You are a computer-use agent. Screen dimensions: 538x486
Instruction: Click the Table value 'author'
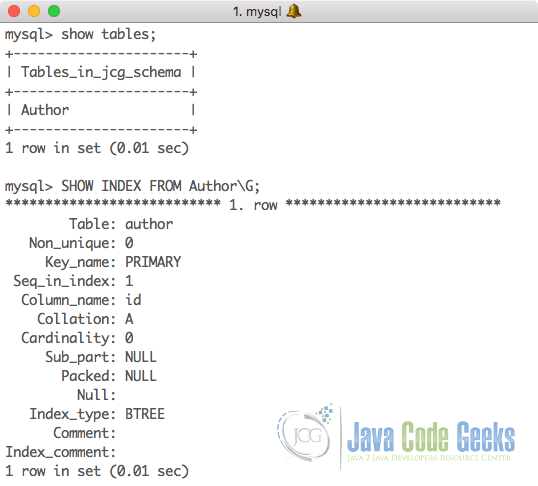(149, 224)
